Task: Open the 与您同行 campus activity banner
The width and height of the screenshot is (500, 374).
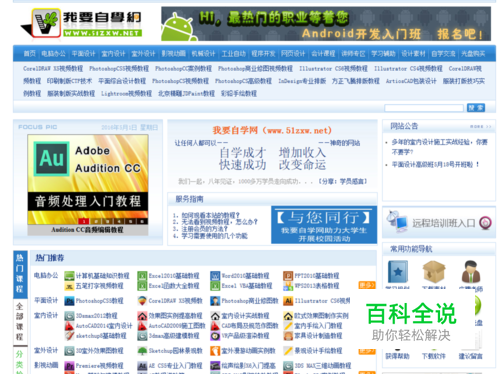Action: (324, 225)
